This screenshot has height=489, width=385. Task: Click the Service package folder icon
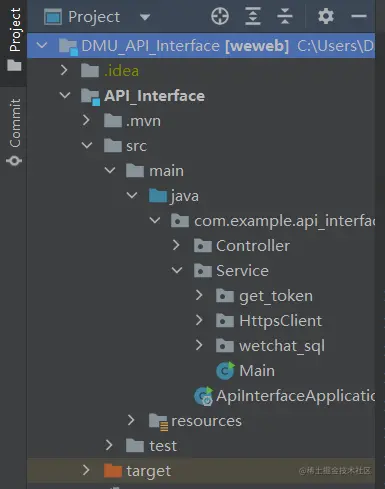point(203,271)
